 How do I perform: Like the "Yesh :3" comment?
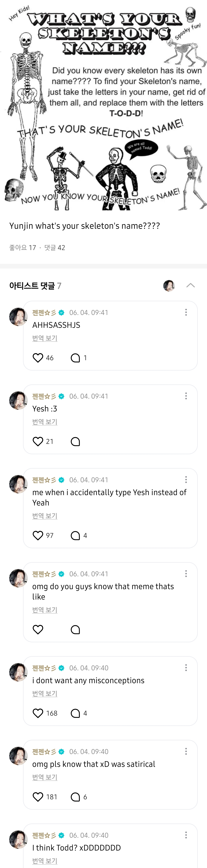[38, 441]
